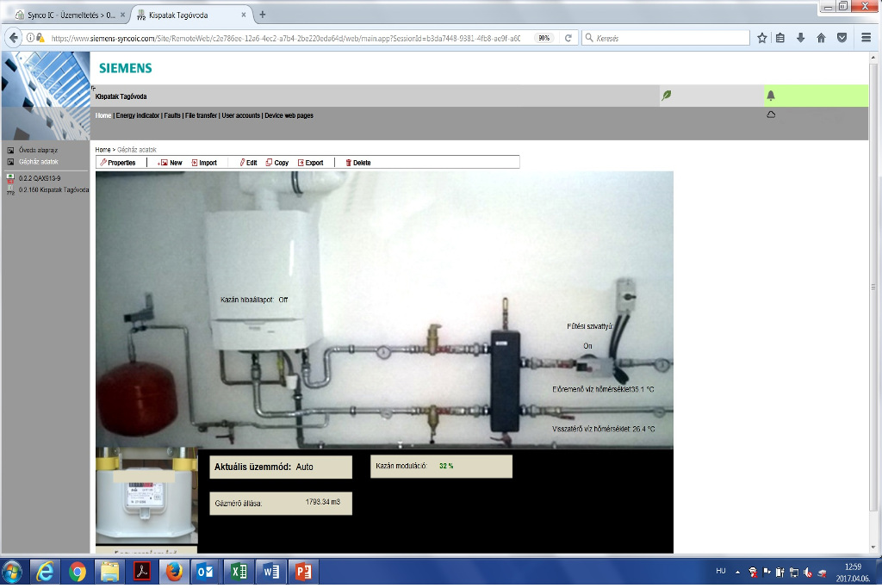Click the page vertical scrollbar down arrow
Viewport: 882px width, 588px height.
coord(873,547)
